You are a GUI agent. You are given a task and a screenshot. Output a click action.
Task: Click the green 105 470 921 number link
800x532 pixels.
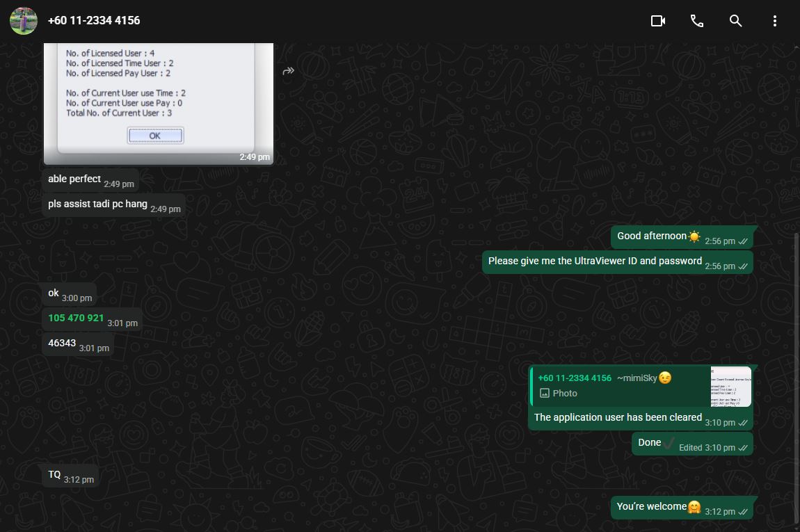click(x=76, y=318)
